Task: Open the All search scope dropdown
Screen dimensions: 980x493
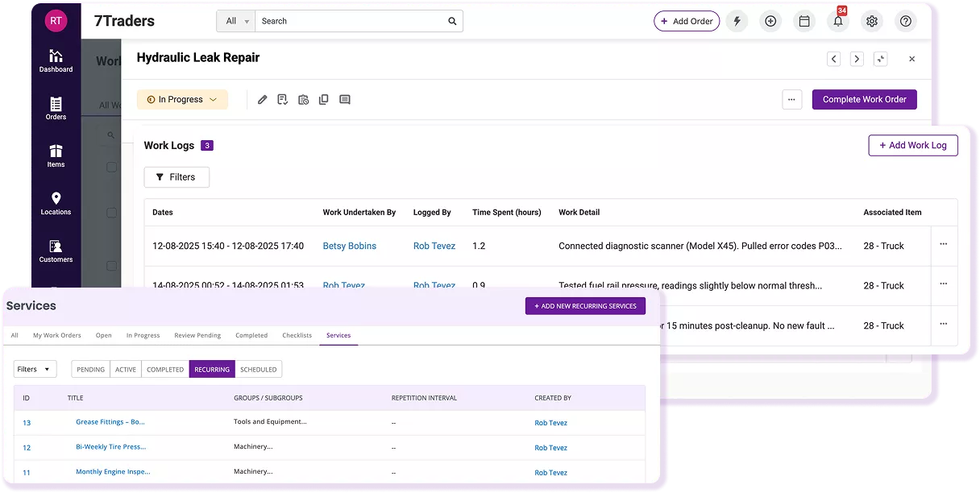Action: click(235, 21)
